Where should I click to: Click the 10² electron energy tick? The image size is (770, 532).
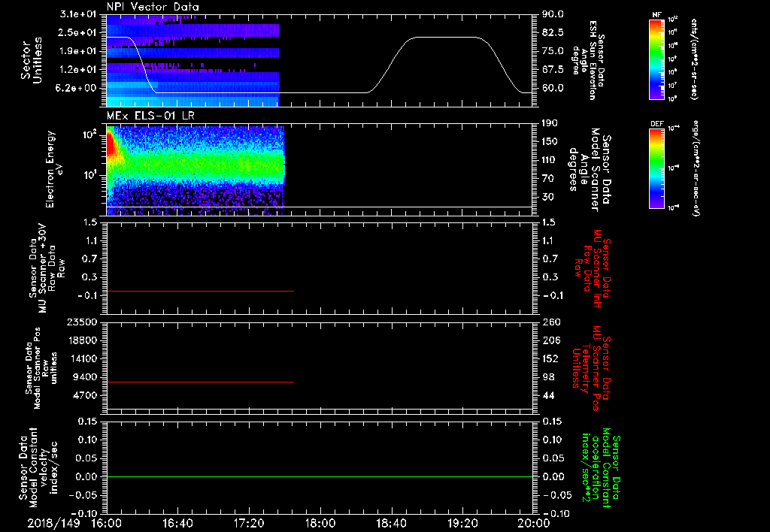(89, 134)
